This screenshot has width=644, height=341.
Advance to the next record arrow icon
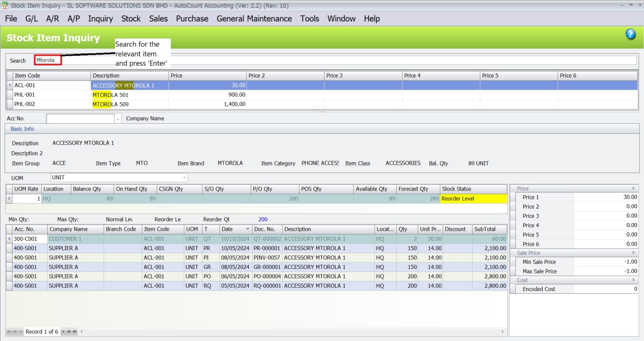[63, 331]
